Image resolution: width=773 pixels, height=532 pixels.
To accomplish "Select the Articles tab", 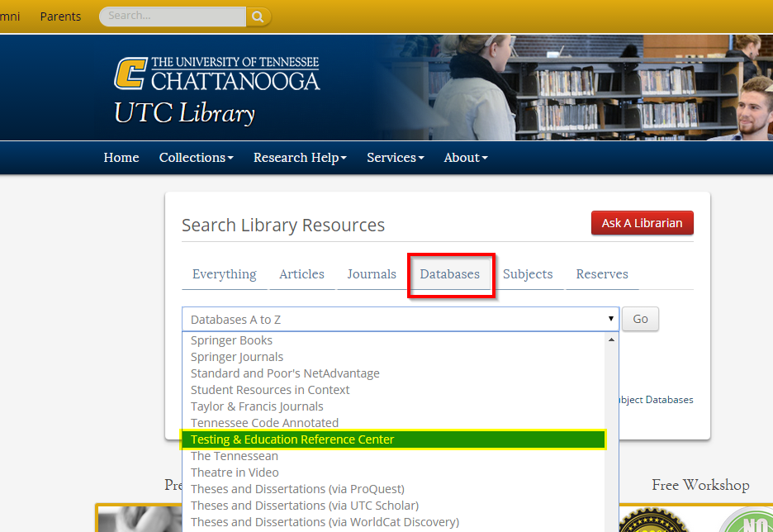I will point(301,274).
